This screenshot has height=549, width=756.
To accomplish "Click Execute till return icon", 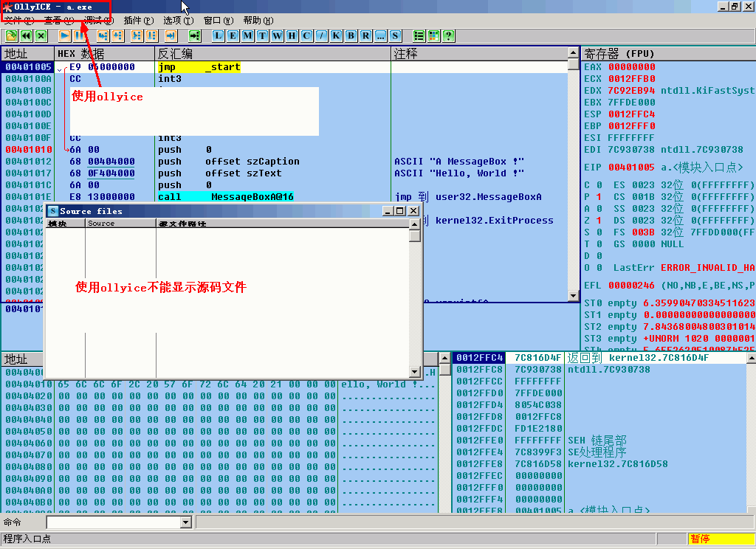I will click(171, 35).
